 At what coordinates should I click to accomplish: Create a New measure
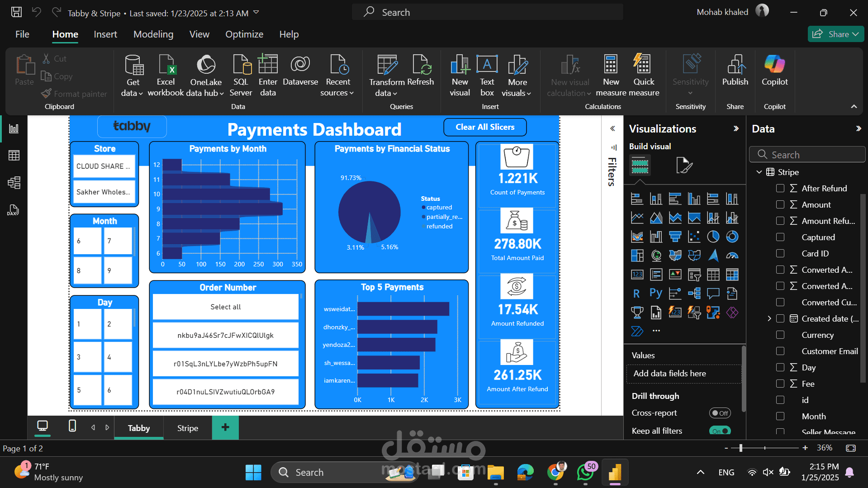pyautogui.click(x=611, y=75)
